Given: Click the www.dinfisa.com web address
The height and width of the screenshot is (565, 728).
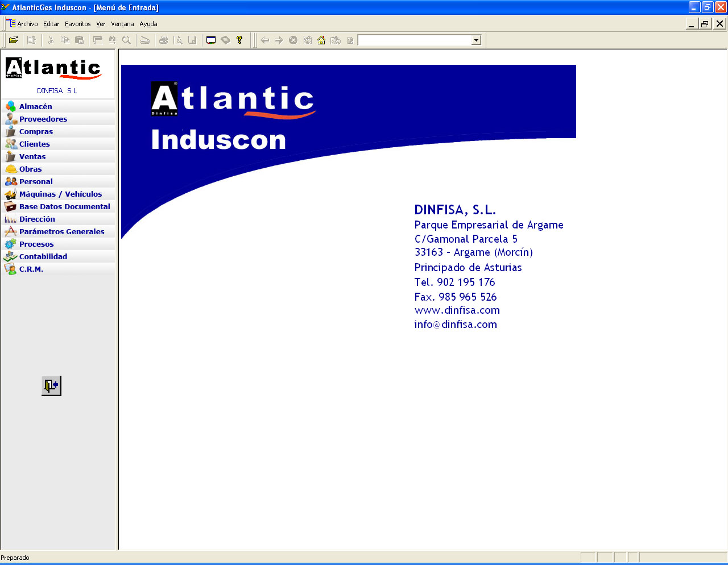Looking at the screenshot, I should [457, 310].
